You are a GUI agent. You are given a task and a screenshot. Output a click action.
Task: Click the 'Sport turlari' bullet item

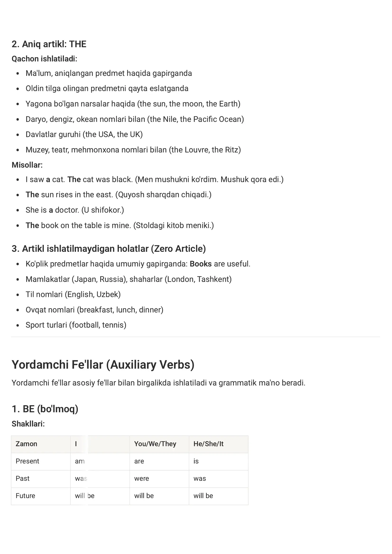pos(76,325)
